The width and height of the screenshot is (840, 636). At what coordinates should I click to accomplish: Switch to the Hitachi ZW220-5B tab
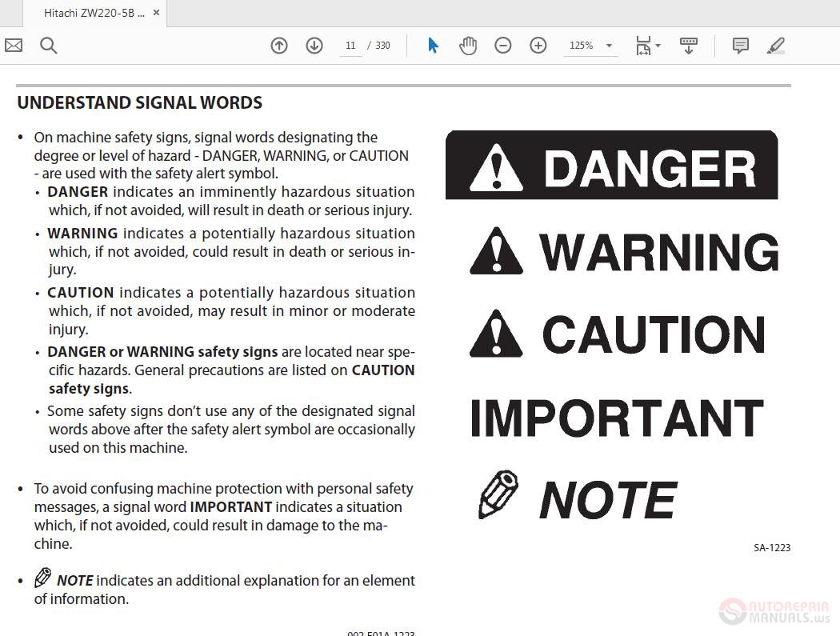point(94,13)
